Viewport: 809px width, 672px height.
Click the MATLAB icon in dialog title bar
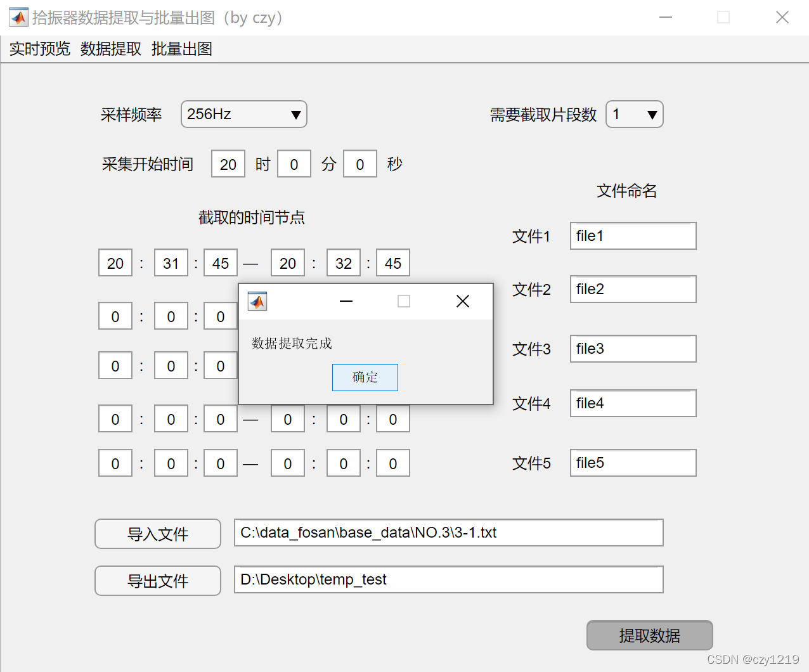click(x=257, y=301)
